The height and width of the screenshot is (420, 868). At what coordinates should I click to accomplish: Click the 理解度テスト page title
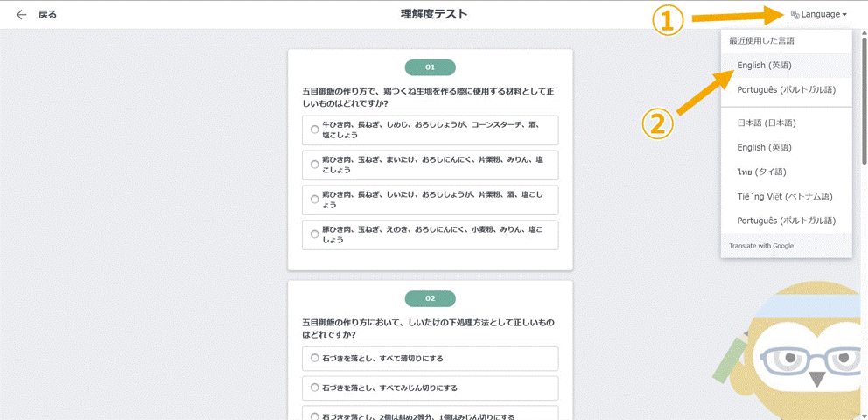(434, 14)
